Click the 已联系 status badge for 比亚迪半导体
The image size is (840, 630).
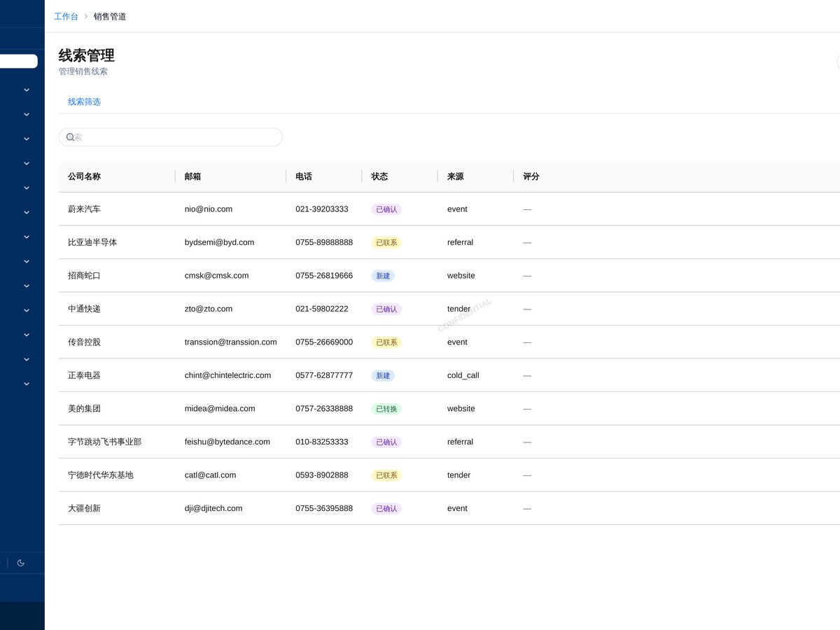[x=386, y=243]
